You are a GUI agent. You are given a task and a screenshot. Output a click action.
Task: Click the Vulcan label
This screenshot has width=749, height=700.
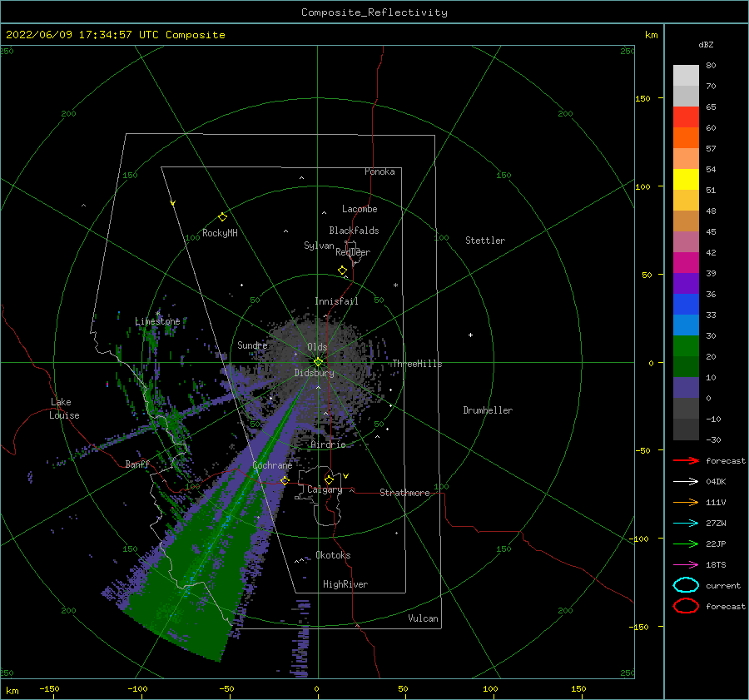(x=423, y=618)
